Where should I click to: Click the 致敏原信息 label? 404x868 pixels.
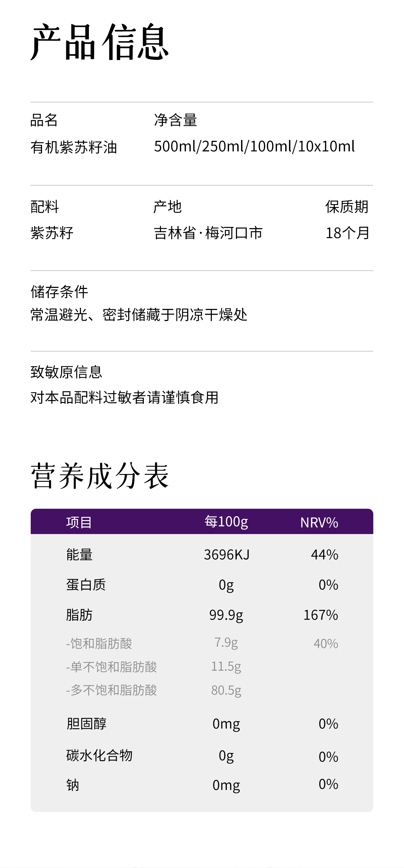pos(66,372)
